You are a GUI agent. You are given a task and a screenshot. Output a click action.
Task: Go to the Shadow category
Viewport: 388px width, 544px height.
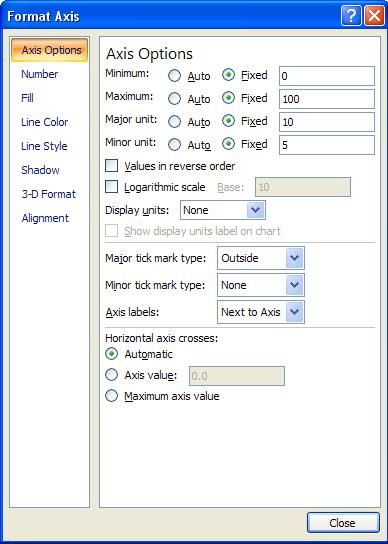click(40, 170)
